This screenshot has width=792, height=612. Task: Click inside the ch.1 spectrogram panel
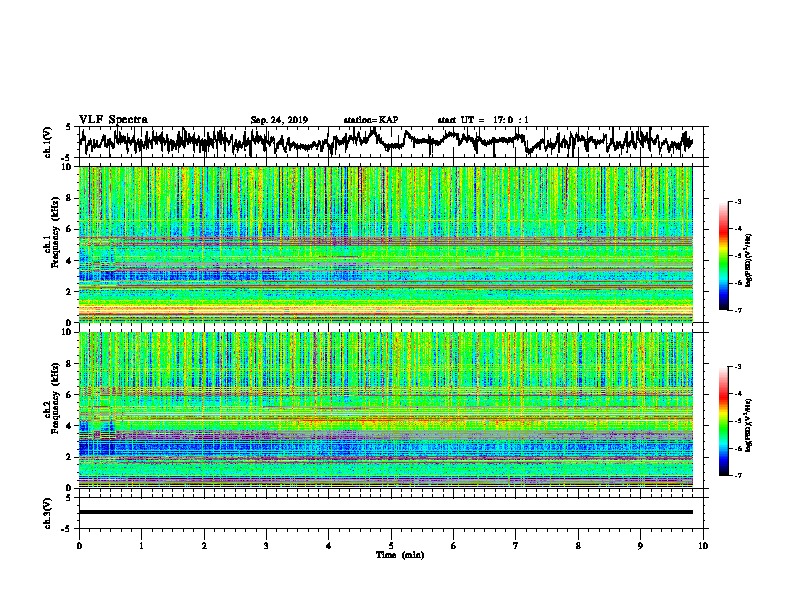386,244
